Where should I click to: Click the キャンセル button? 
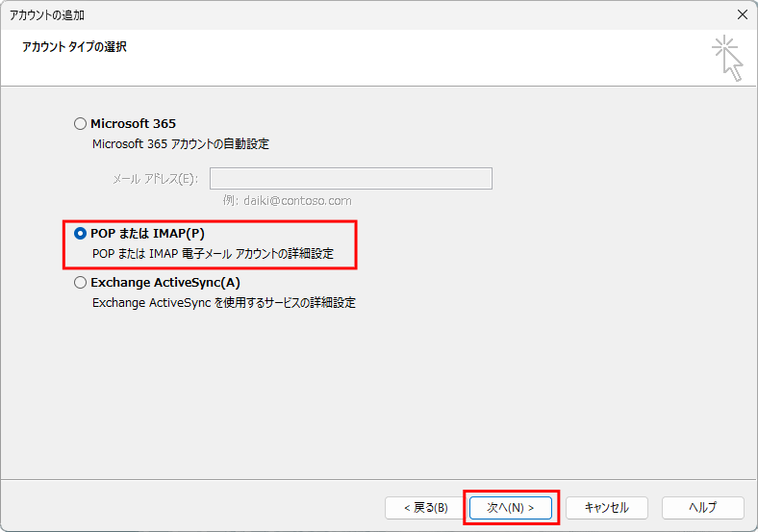tap(606, 507)
